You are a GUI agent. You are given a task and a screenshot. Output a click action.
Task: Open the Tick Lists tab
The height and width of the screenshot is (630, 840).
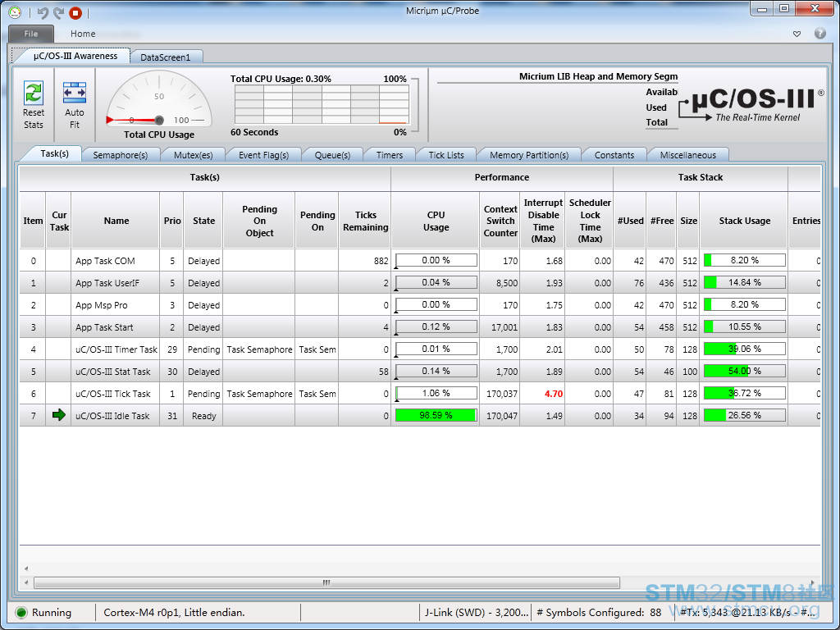pyautogui.click(x=446, y=155)
